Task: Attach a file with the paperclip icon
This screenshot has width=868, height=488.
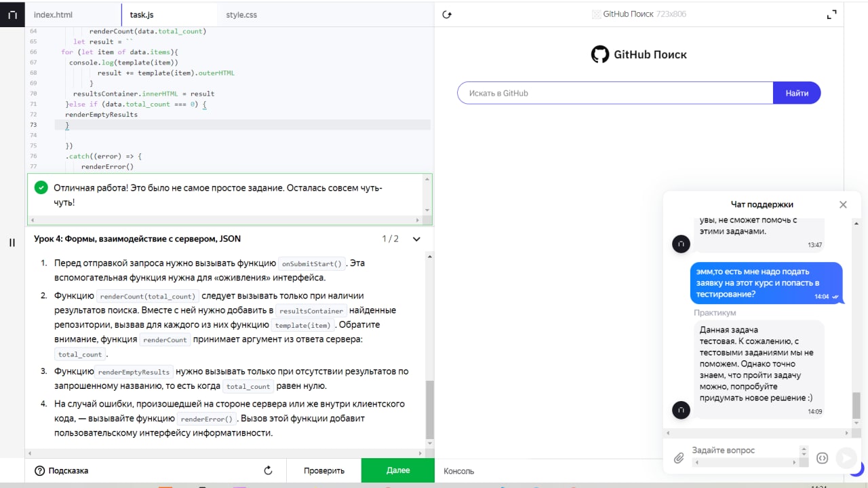Action: pos(679,458)
